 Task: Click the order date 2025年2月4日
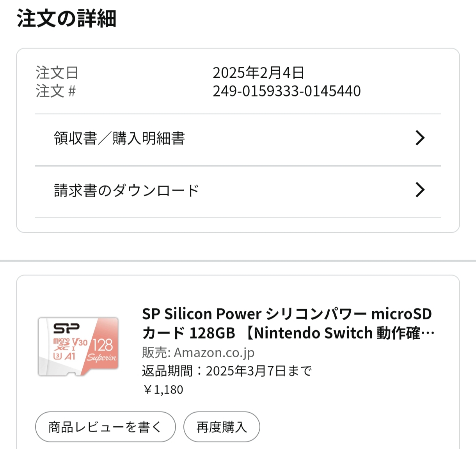[258, 73]
